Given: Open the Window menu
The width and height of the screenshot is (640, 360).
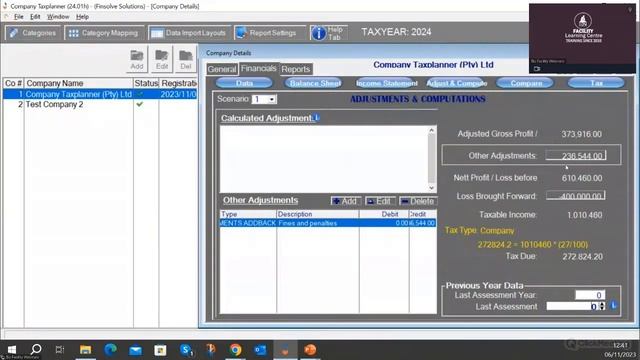Looking at the screenshot, I should [x=58, y=17].
